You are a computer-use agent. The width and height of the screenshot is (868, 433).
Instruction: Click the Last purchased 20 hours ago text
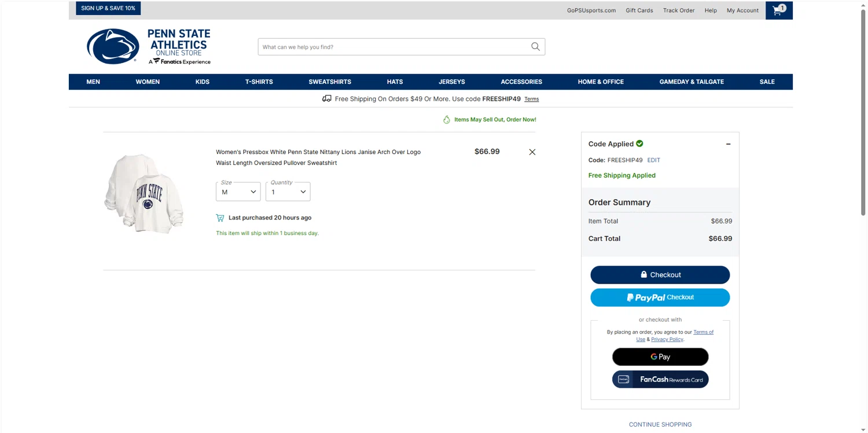tap(270, 218)
